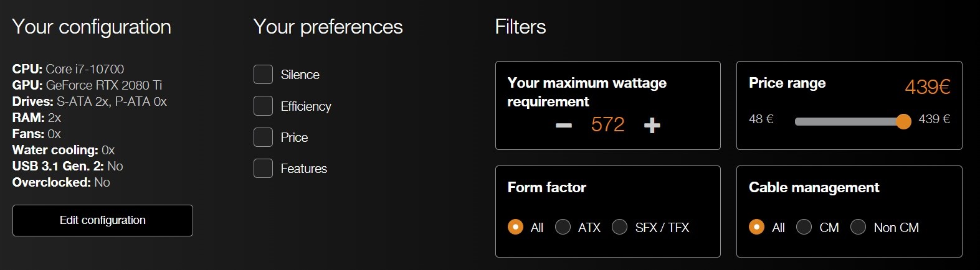
Task: Click the Silence label text
Action: coord(300,75)
